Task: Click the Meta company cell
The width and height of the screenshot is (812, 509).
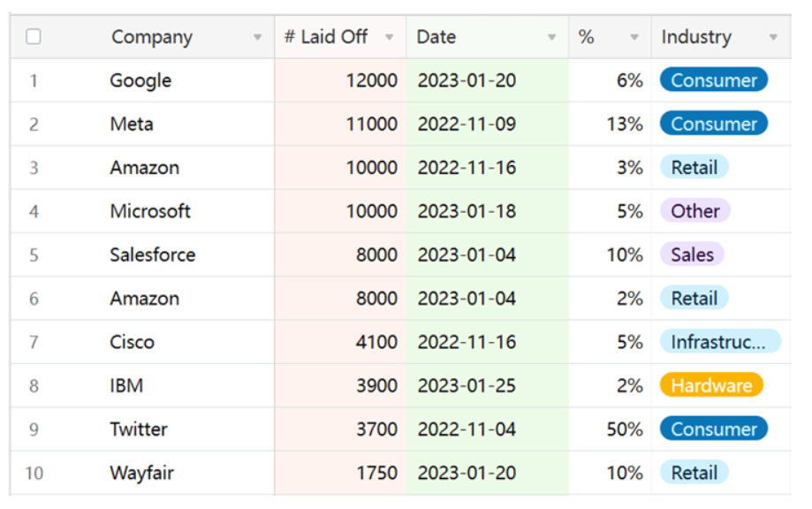Action: click(132, 125)
